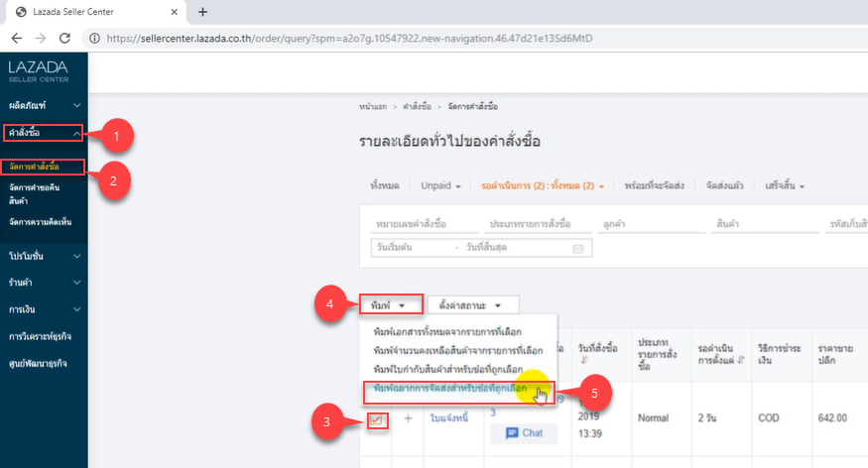Click the browser back arrow
The width and height of the screenshot is (868, 468).
coord(16,38)
